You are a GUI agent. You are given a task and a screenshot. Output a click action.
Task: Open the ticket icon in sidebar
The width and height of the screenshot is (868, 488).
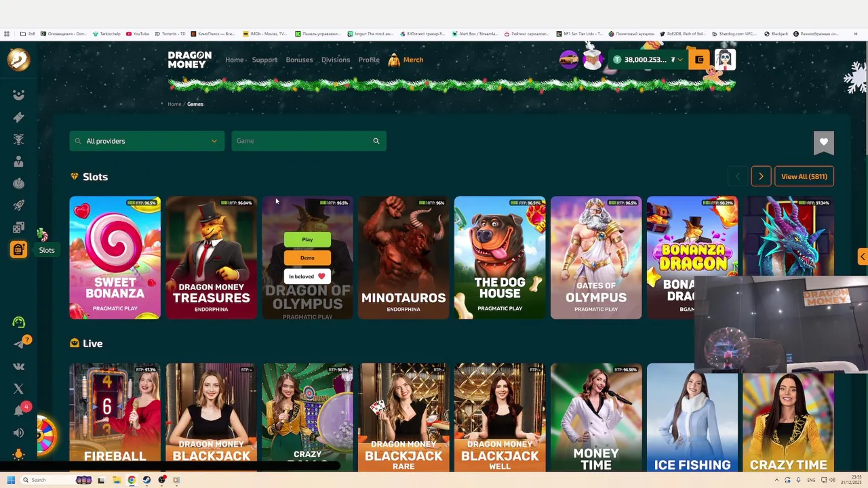tap(18, 117)
